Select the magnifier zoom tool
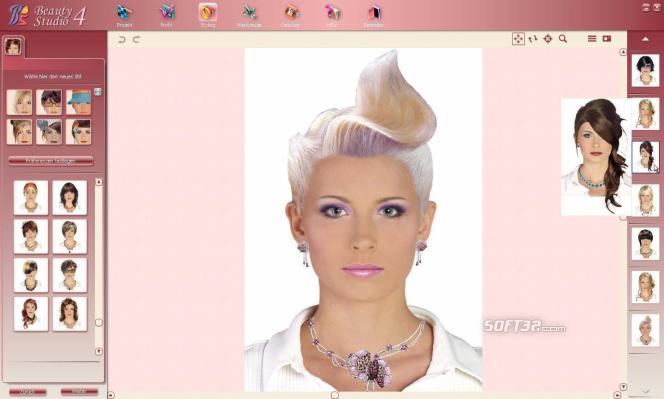Image resolution: width=664 pixels, height=399 pixels. pyautogui.click(x=563, y=39)
